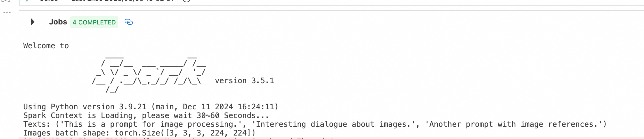Viewport: 644px width, 139px height.
Task: Click the 'version 3.5.1' text
Action: [x=244, y=81]
